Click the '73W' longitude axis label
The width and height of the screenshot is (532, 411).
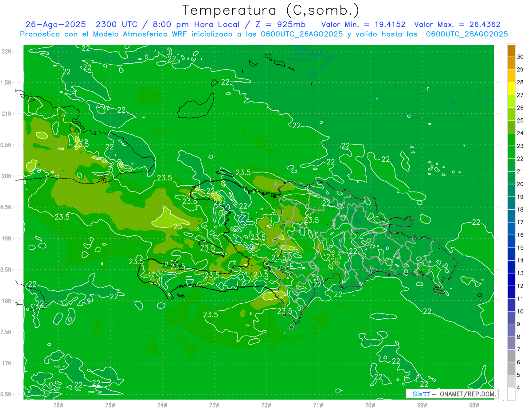(x=214, y=405)
